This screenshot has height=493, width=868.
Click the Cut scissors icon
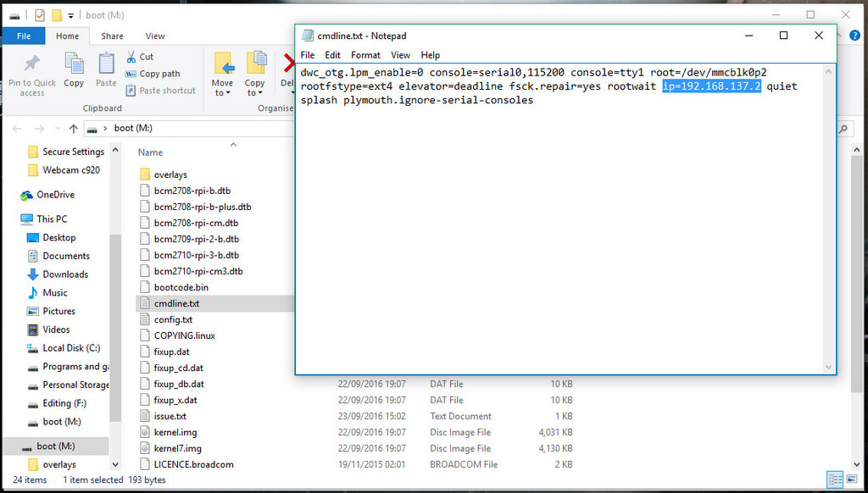pyautogui.click(x=132, y=57)
